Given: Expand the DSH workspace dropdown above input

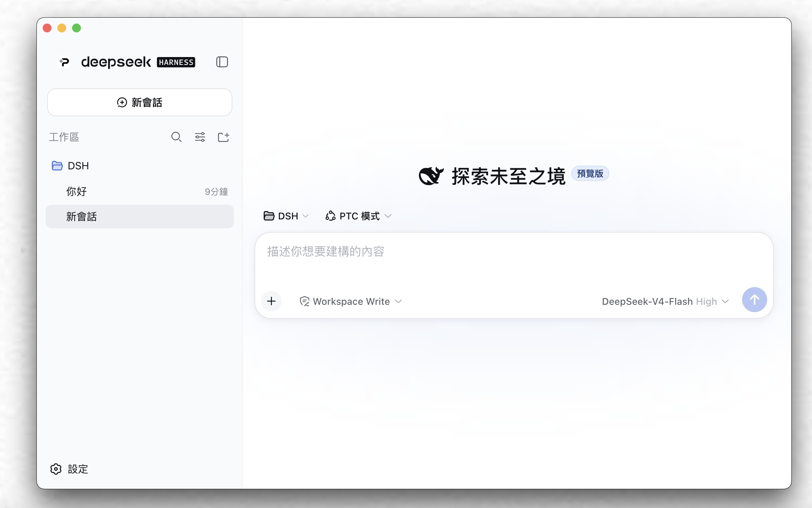Looking at the screenshot, I should [x=286, y=216].
